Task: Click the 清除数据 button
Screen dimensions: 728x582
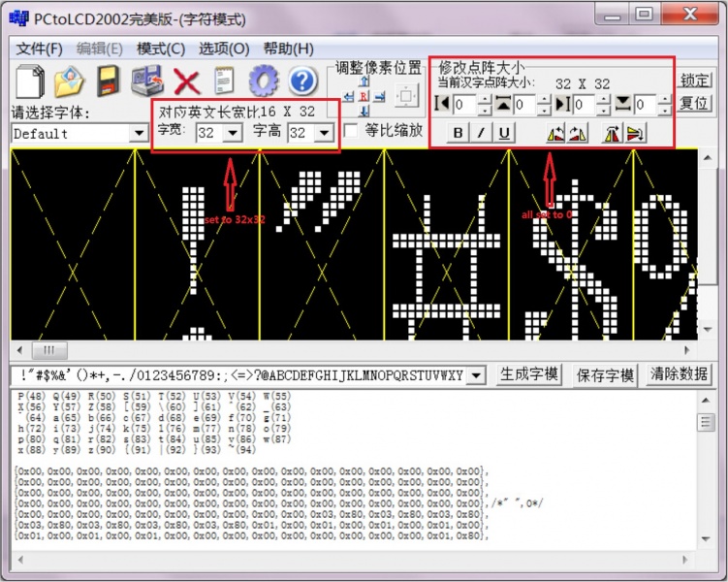Action: [x=680, y=374]
